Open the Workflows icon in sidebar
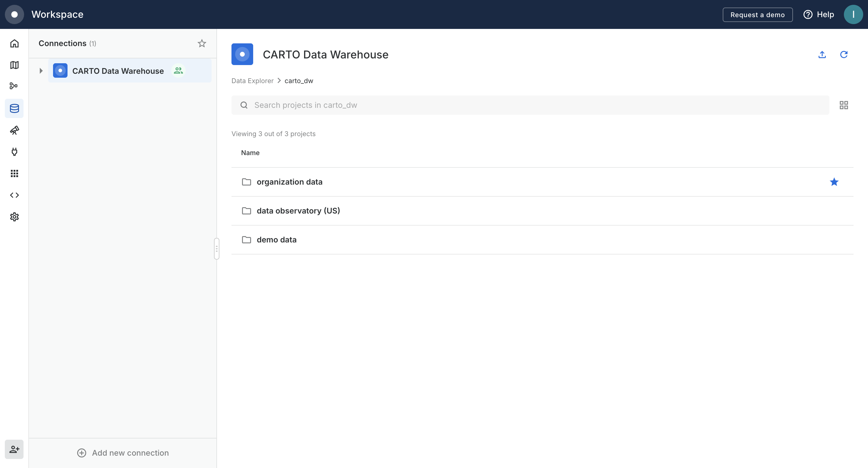Screen dimensions: 868x468 coord(14,86)
